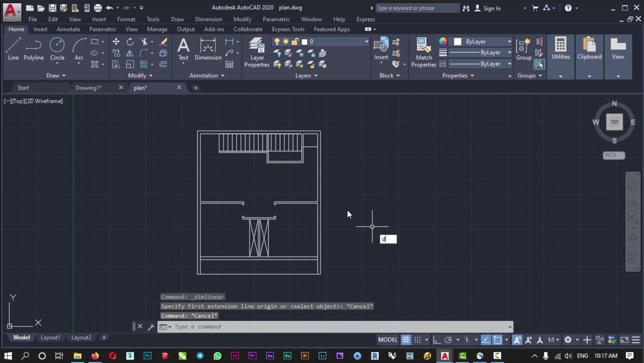644x363 pixels.
Task: Choose the Polyline tool
Action: pyautogui.click(x=34, y=49)
